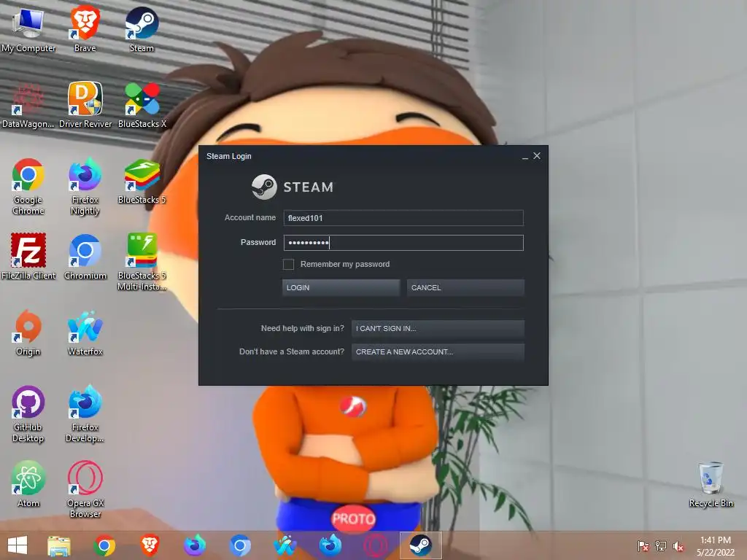The height and width of the screenshot is (560, 747).
Task: Minimize the Steam Login window
Action: (525, 157)
